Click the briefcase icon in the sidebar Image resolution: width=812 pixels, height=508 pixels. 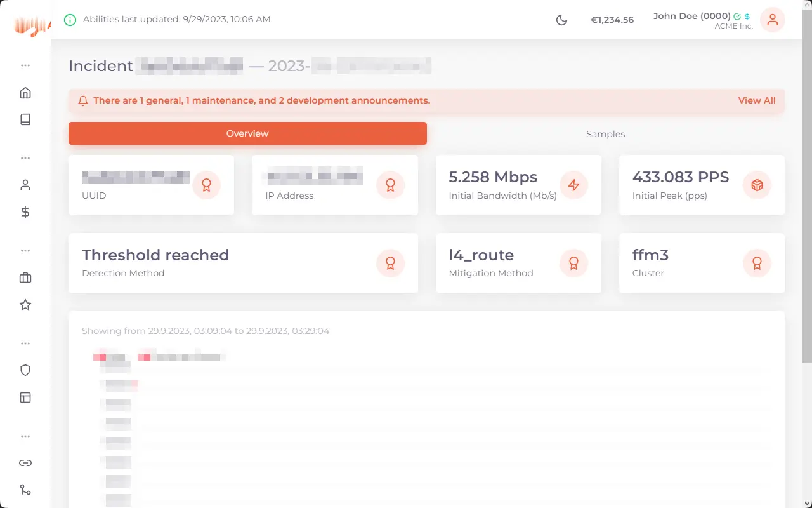coord(25,277)
